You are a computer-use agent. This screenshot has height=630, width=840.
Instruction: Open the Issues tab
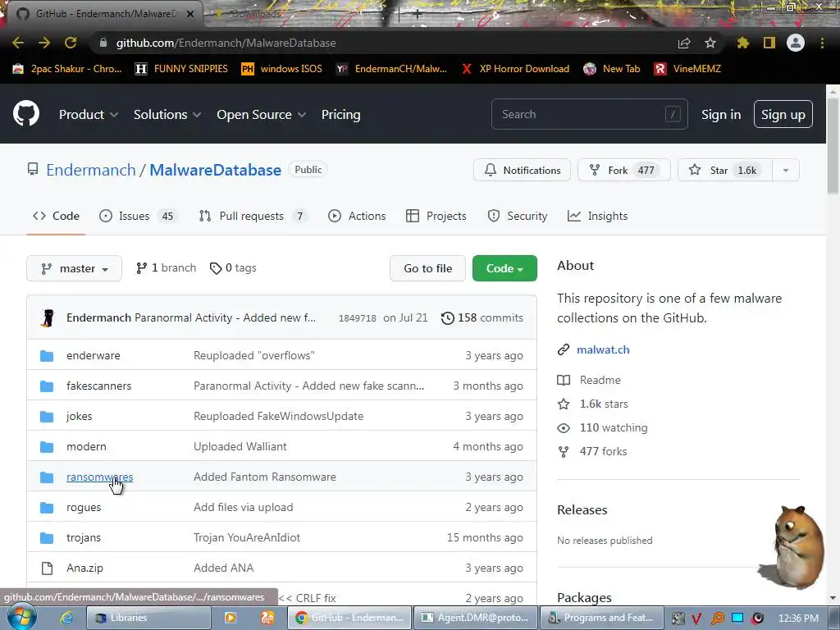(137, 216)
